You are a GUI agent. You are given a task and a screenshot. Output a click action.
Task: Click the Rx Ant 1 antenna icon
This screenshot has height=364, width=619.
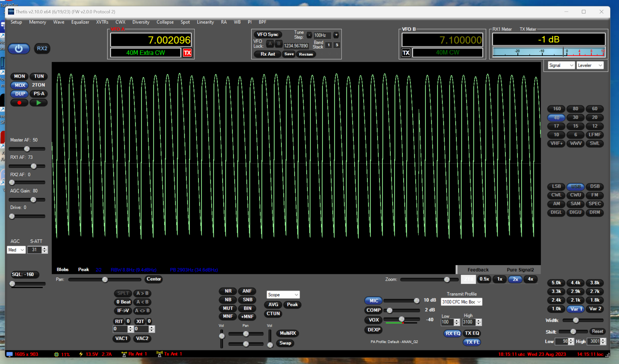[x=124, y=354]
